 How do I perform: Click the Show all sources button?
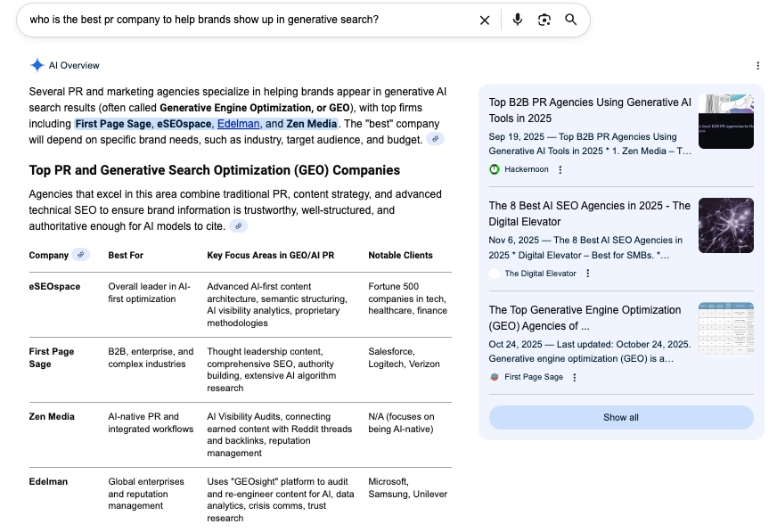(x=621, y=417)
